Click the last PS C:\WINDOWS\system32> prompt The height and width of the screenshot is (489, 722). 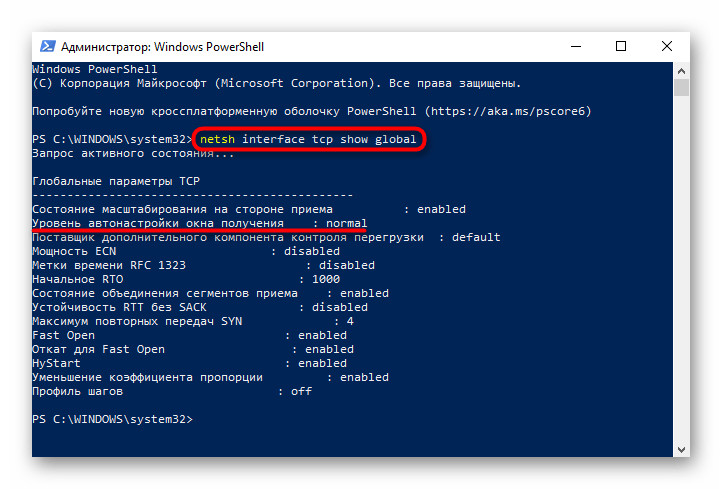[x=112, y=419]
